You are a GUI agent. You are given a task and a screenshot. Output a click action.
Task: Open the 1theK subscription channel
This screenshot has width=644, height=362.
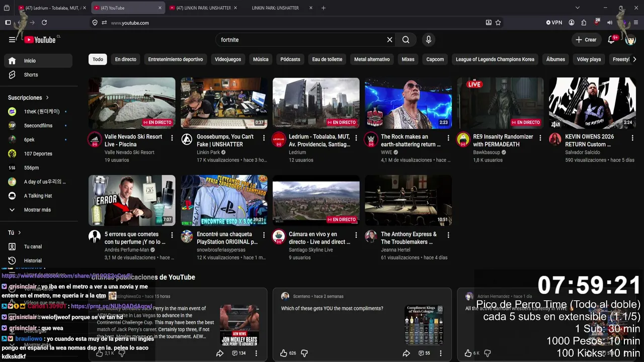point(38,112)
